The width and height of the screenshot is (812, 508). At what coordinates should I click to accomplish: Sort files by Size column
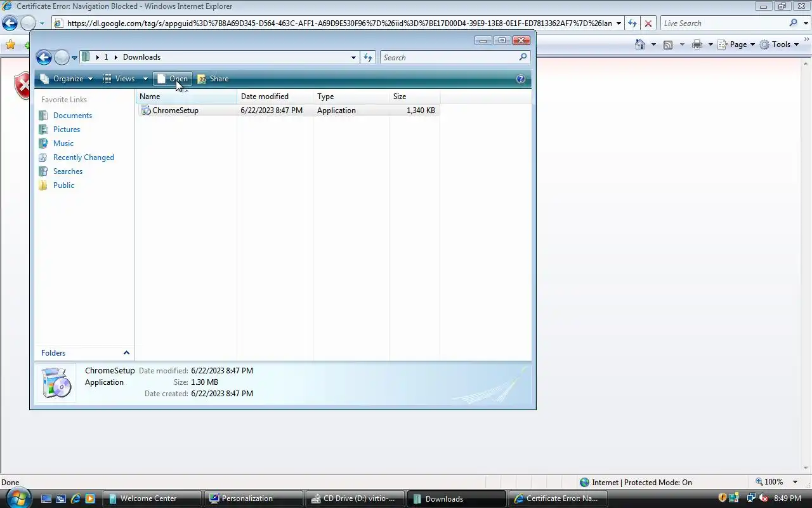click(414, 97)
